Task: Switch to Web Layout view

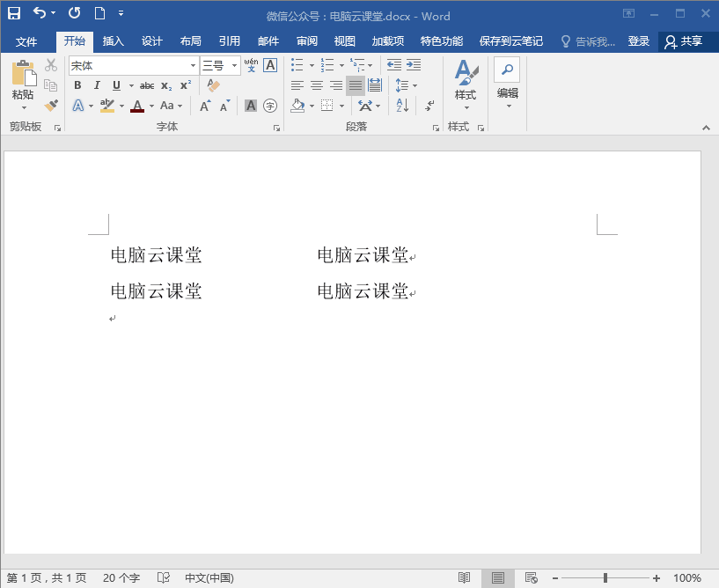Action: point(531,578)
